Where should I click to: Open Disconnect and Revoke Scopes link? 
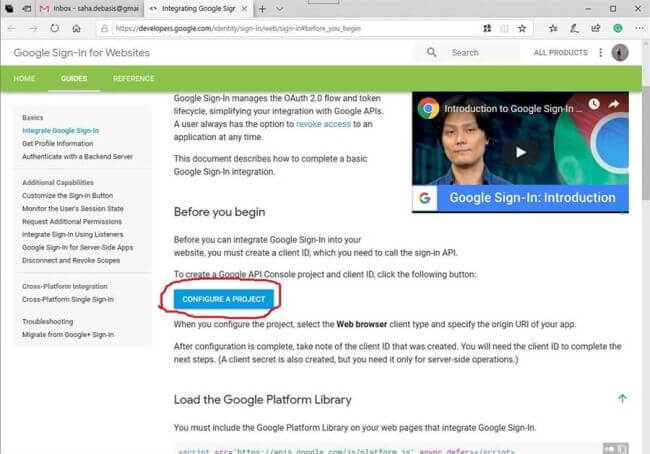pyautogui.click(x=71, y=260)
